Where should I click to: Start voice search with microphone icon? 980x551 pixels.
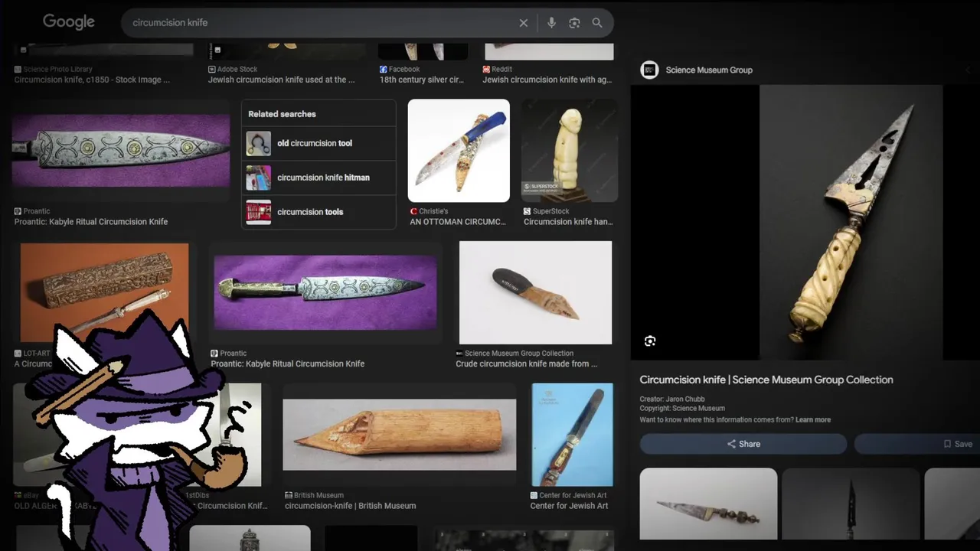click(551, 23)
